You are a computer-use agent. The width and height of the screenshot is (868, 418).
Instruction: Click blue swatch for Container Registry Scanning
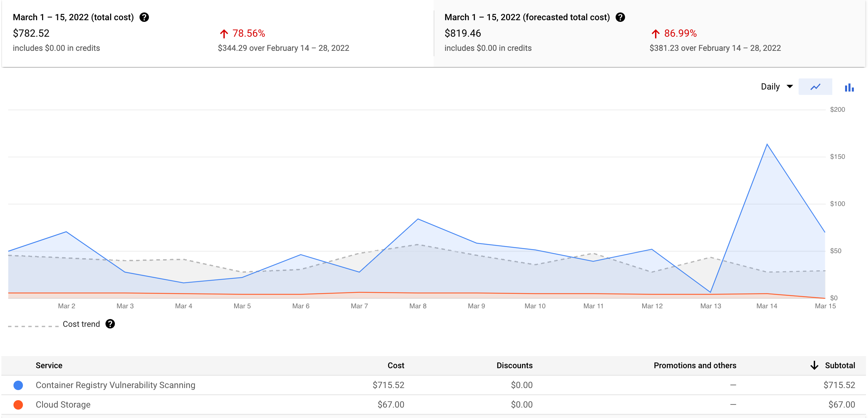pyautogui.click(x=18, y=385)
